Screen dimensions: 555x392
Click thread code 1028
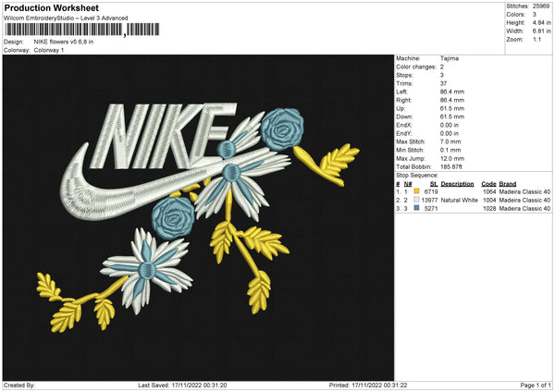489,208
